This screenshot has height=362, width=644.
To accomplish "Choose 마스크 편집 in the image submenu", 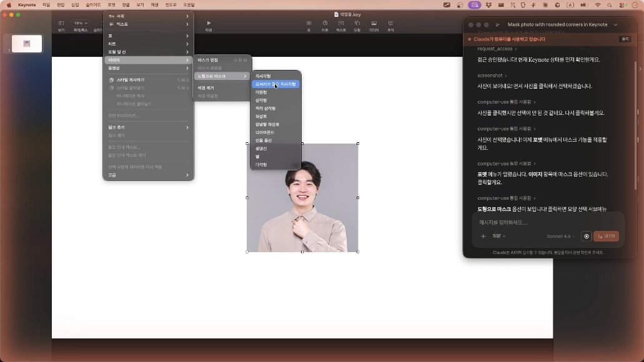I will point(222,60).
